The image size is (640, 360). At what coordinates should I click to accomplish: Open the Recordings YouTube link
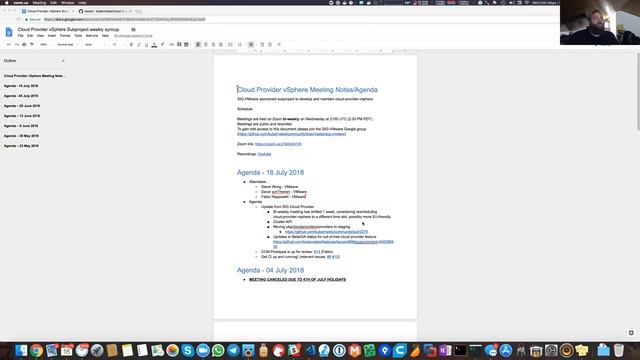[264, 154]
